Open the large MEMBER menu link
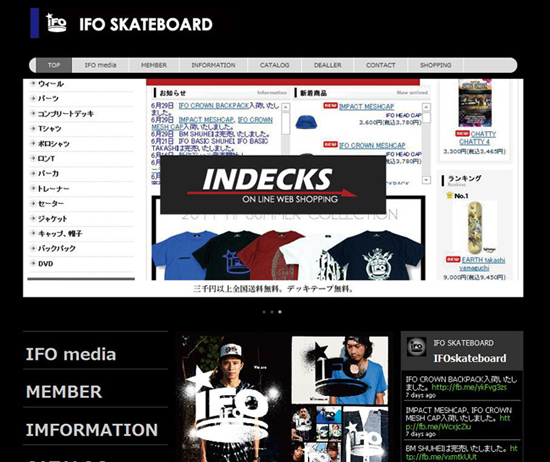 (x=64, y=391)
